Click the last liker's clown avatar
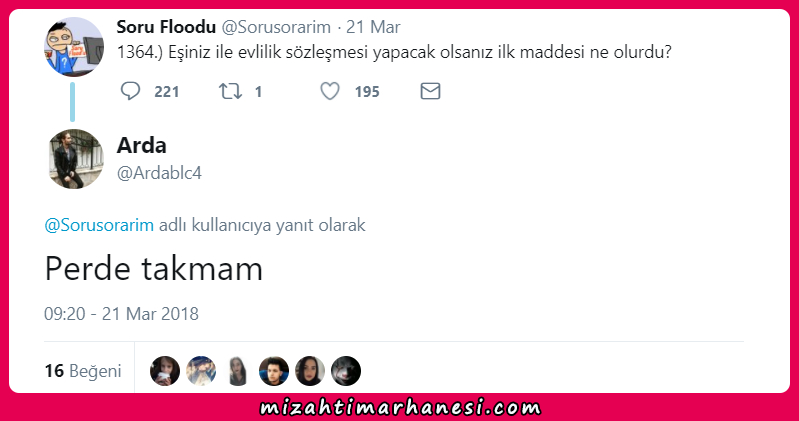 [x=346, y=371]
